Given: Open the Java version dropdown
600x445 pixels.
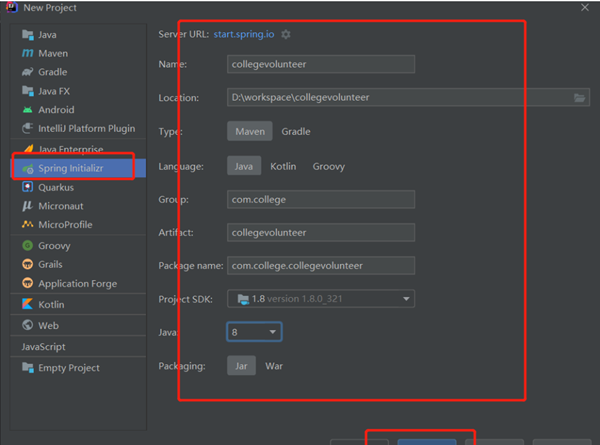Looking at the screenshot, I should coord(254,332).
